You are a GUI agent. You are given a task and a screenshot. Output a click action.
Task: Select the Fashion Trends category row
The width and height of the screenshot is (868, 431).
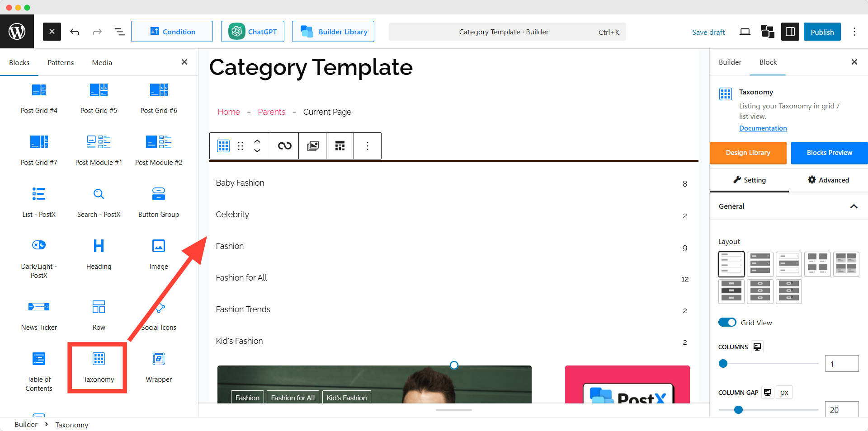pos(452,309)
